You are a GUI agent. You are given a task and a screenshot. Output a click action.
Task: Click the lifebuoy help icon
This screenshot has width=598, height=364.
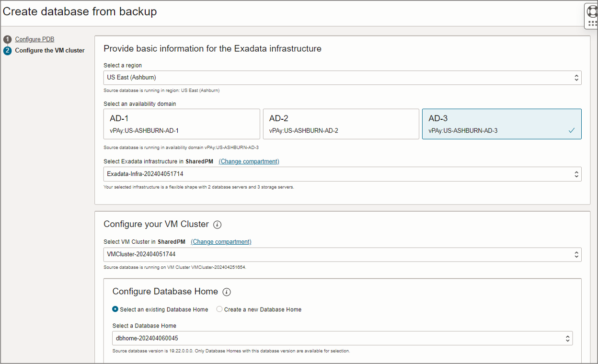pyautogui.click(x=592, y=11)
